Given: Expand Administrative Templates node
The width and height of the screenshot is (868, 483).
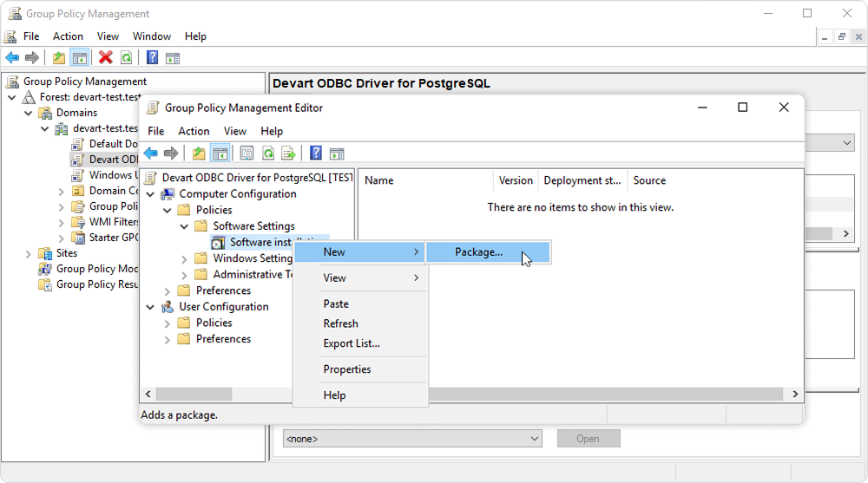Looking at the screenshot, I should (184, 274).
